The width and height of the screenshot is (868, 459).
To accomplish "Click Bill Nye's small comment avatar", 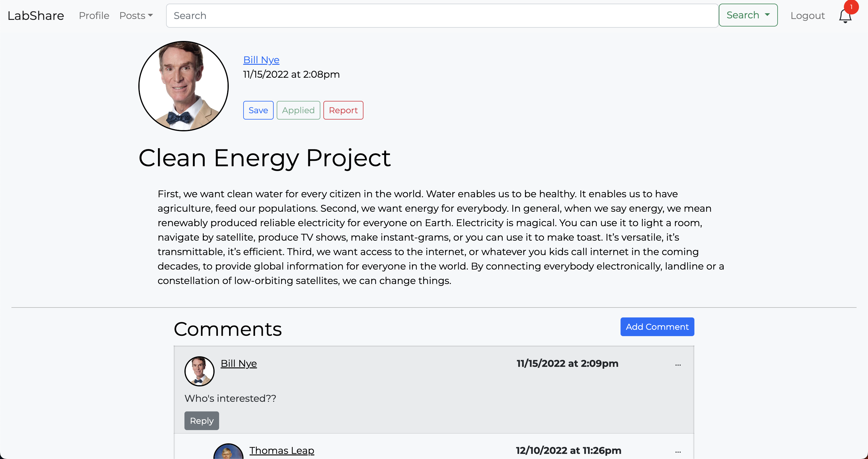I will (199, 371).
